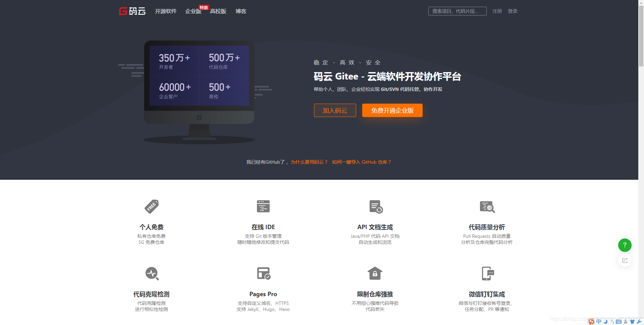The height and width of the screenshot is (325, 644).
Task: Click the 登录 link
Action: (x=513, y=11)
